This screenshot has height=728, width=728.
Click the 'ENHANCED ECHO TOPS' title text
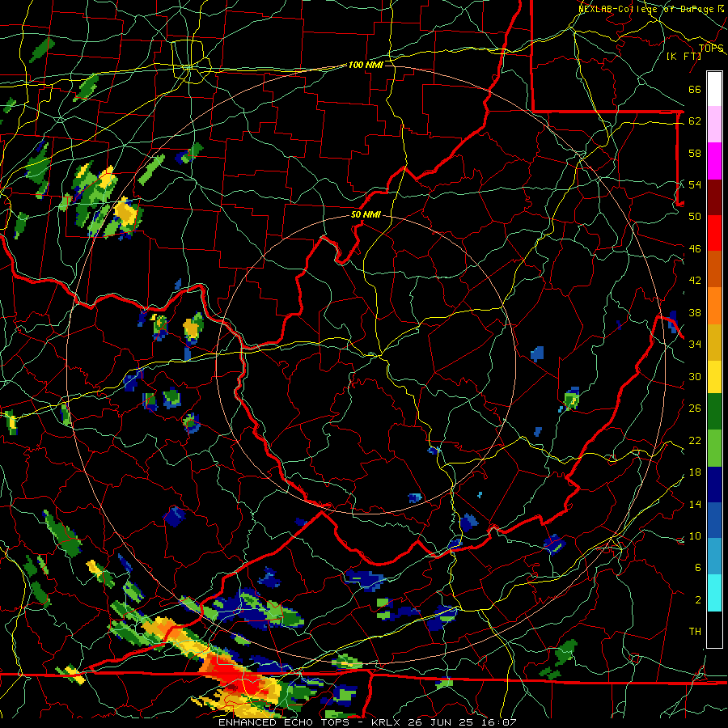[x=286, y=722]
